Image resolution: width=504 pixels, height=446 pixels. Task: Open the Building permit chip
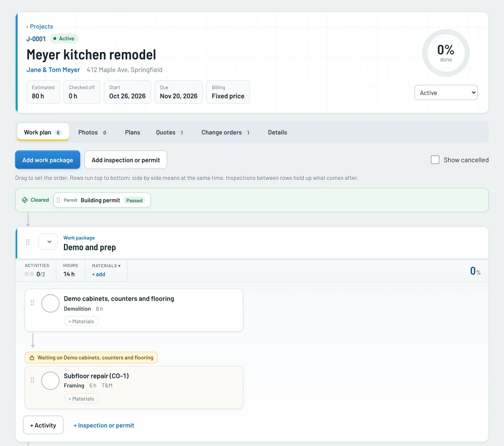pos(102,200)
